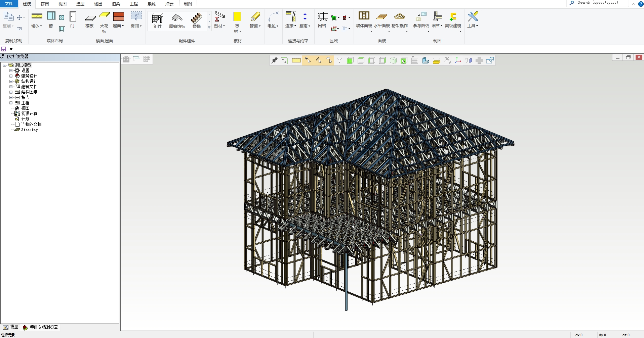Open the blue help icon
This screenshot has width=644, height=338.
coord(641,4)
